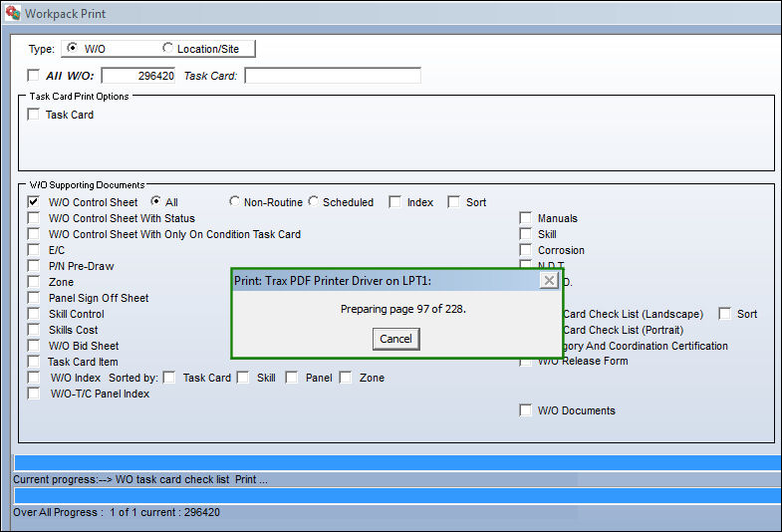
Task: Enable the W/O Index checkbox
Action: pos(33,378)
